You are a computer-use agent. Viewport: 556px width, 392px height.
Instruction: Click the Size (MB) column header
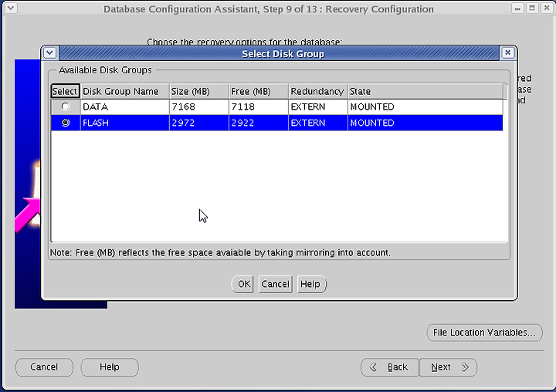(199, 92)
